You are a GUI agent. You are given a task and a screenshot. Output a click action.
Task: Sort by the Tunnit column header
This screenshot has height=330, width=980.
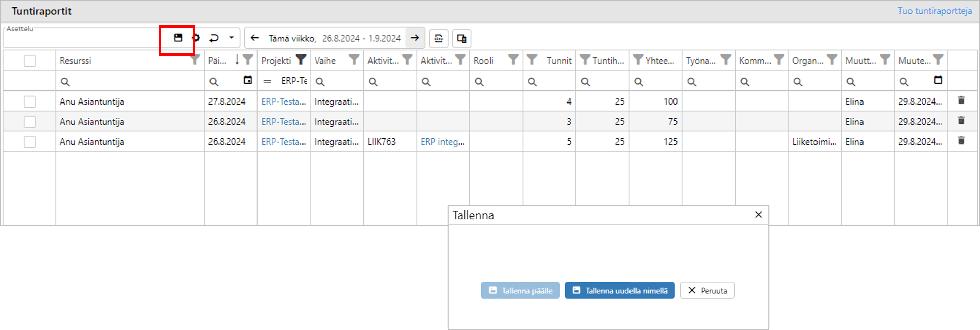(x=558, y=60)
